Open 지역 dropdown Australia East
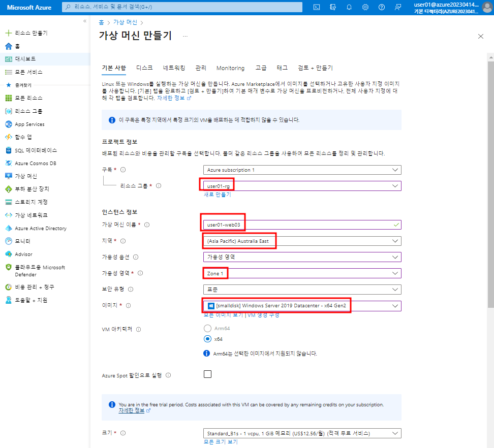 (302, 241)
